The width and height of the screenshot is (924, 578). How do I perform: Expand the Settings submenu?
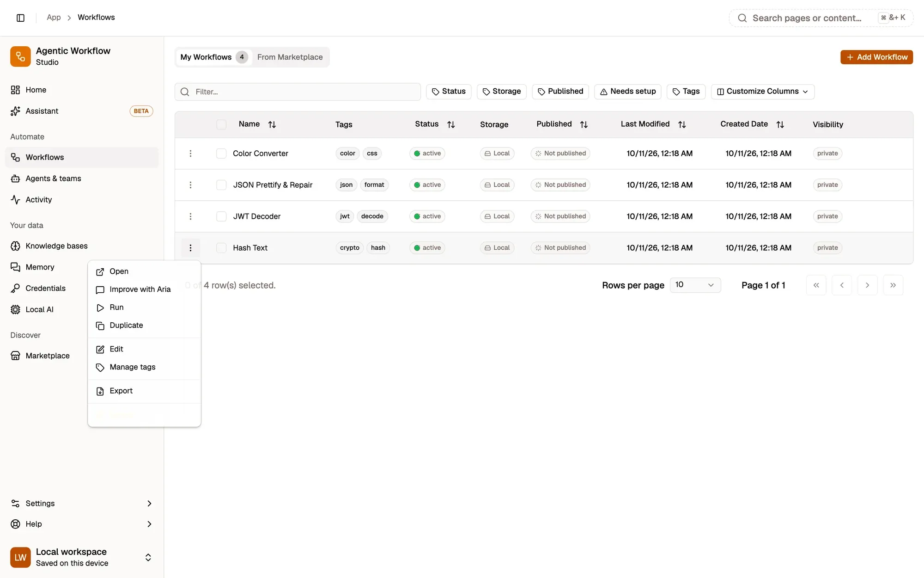pos(82,504)
